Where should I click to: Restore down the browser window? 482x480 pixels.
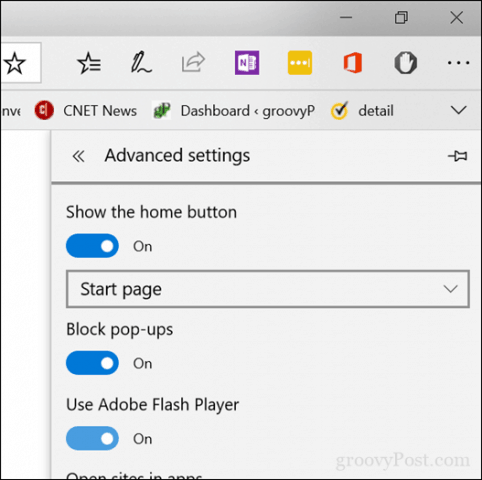(x=401, y=17)
